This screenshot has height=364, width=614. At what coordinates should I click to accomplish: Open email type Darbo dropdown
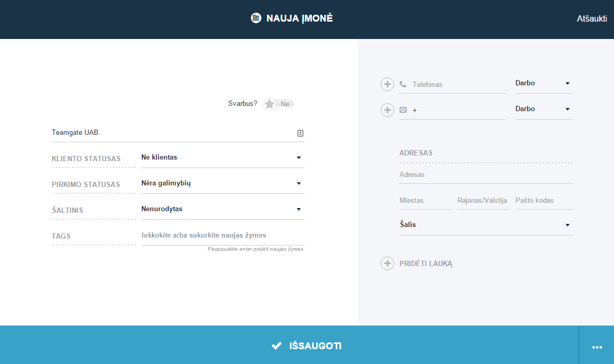[x=544, y=109]
